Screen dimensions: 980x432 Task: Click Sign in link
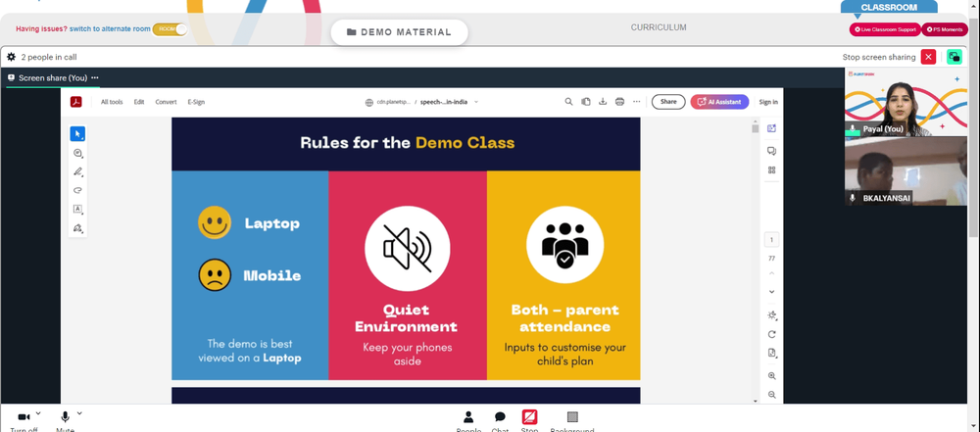click(x=768, y=102)
